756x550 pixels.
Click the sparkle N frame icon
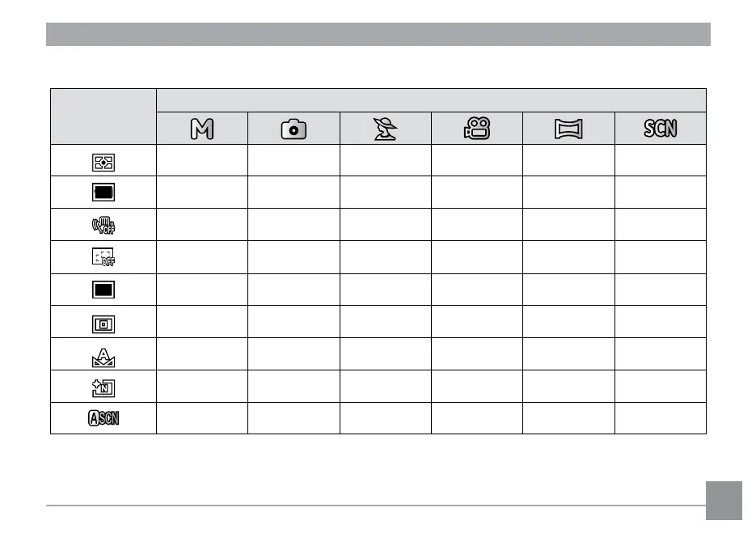(103, 386)
